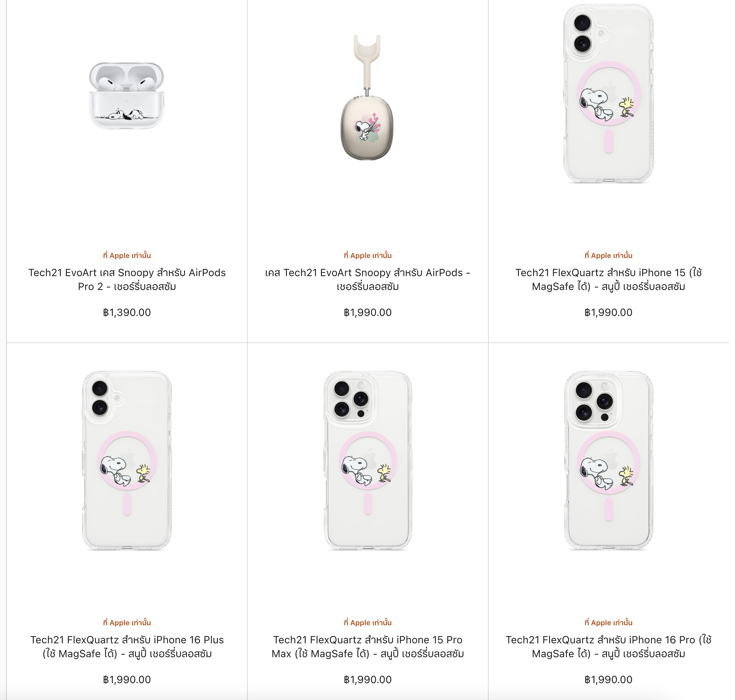Open the iPhone 15 Snoopy case image
Viewport: 735px width, 700px height.
608,93
